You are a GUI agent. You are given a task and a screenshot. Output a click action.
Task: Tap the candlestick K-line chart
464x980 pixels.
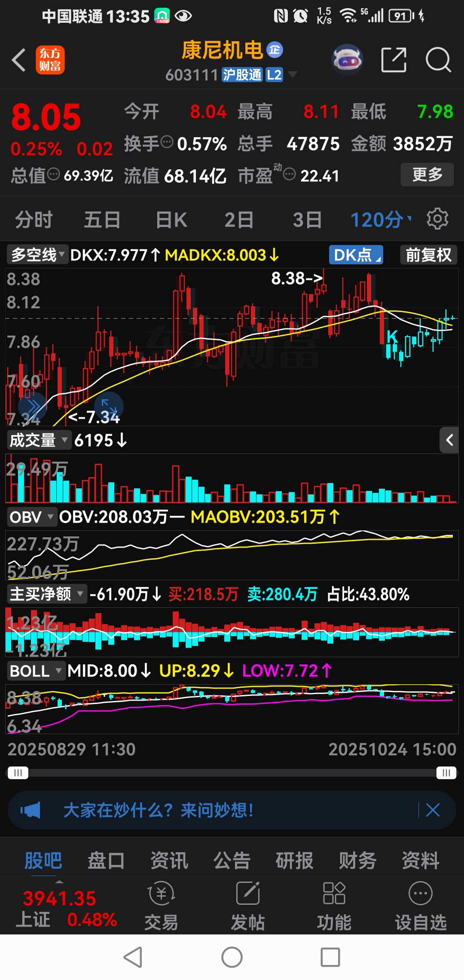pos(232,347)
